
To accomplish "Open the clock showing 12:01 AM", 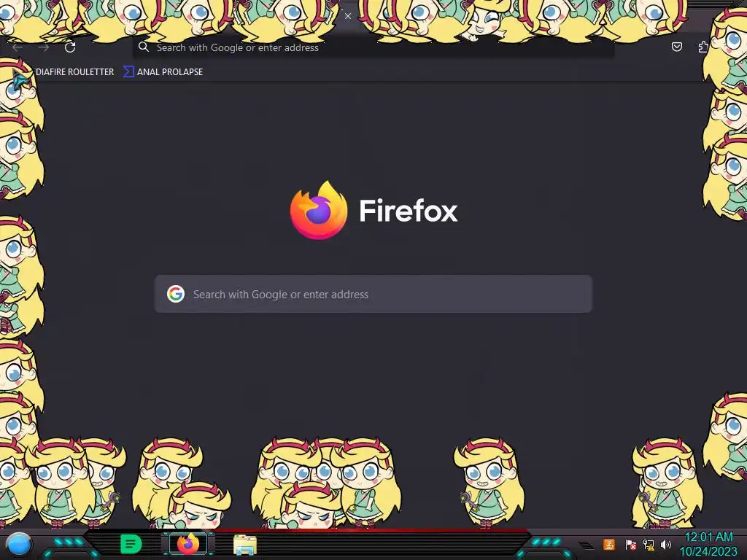I will click(708, 544).
